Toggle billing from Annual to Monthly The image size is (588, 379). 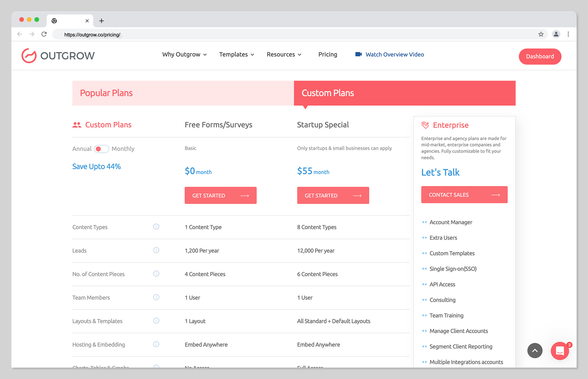pyautogui.click(x=101, y=149)
